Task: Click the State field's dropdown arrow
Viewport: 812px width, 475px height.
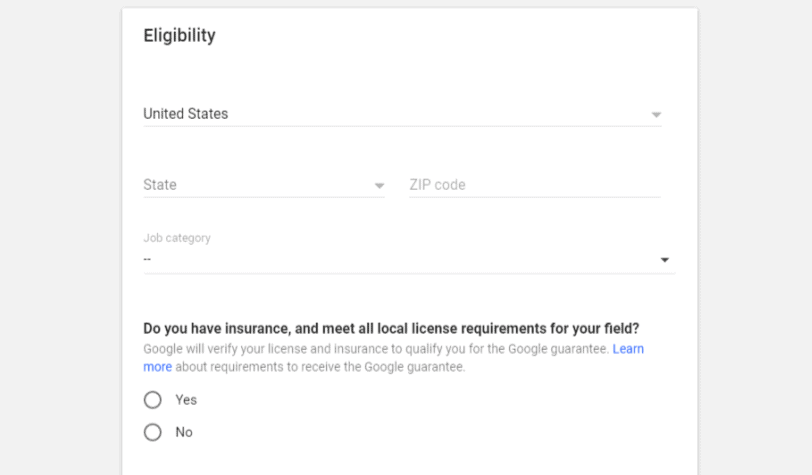Action: point(379,185)
